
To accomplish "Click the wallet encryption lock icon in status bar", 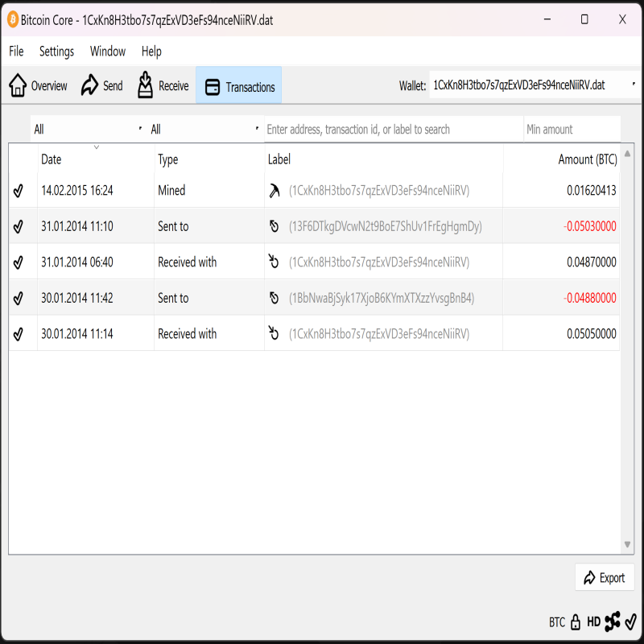I will point(576,622).
